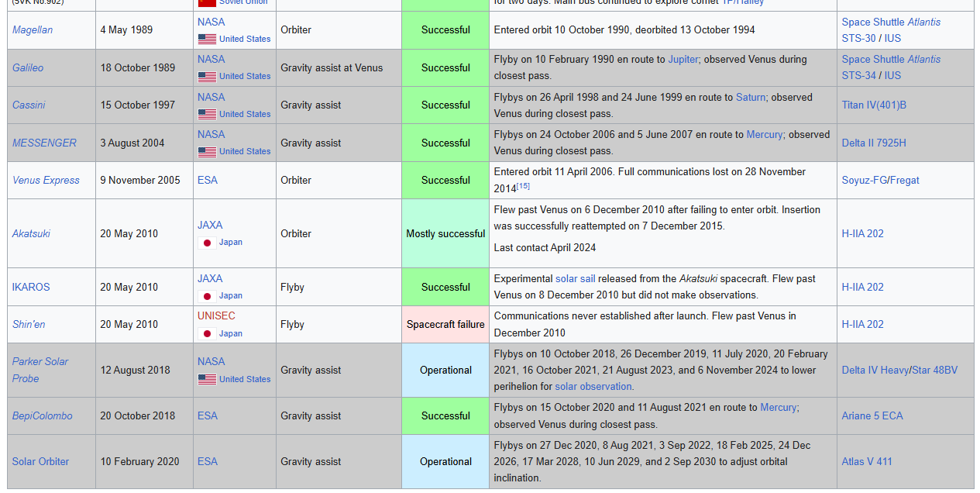
Task: Click Space Shuttle Atlantis link in Galileo row
Action: coord(891,59)
